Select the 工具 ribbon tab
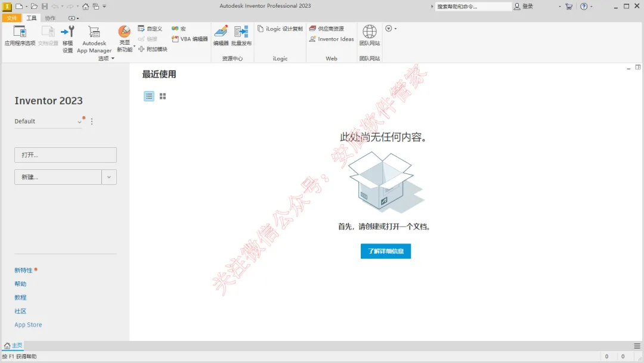 coord(31,18)
